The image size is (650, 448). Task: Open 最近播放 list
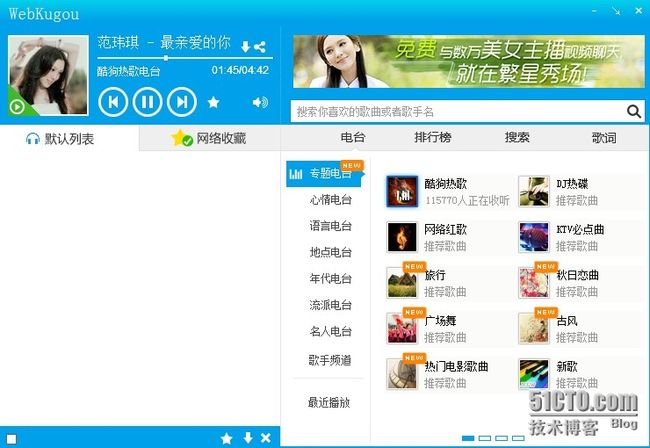point(329,402)
